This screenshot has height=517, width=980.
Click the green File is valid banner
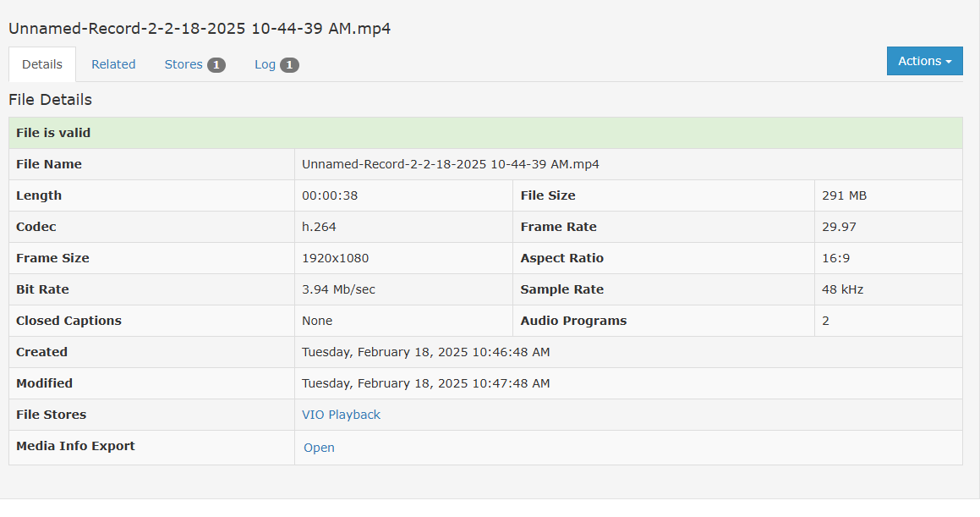[x=485, y=132]
